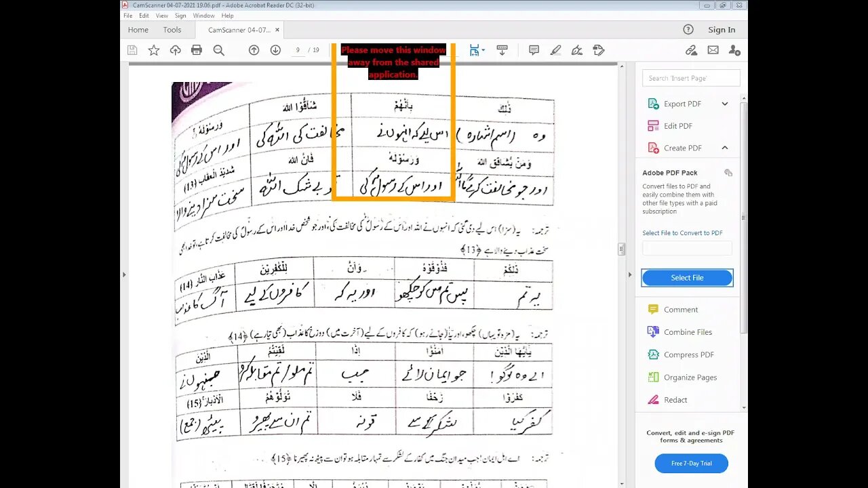Viewport: 868px width, 488px height.
Task: Open the Organize Pages tool
Action: click(x=690, y=378)
